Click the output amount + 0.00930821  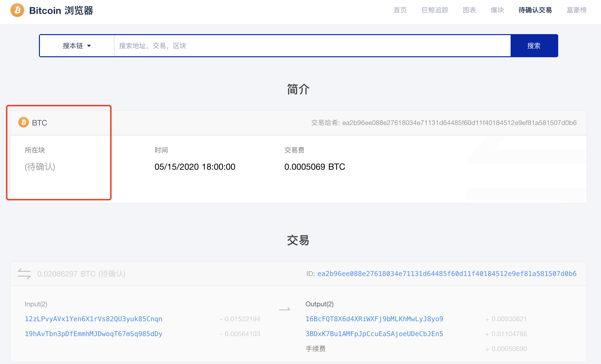tap(506, 319)
